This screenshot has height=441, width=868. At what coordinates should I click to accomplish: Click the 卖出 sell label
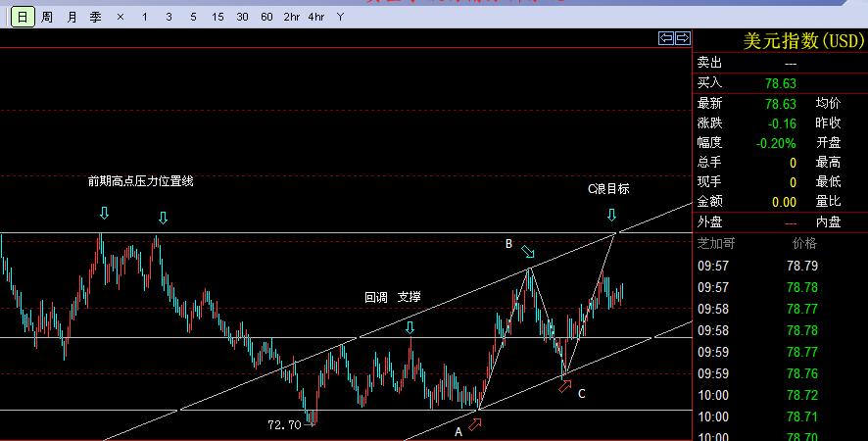coord(709,63)
